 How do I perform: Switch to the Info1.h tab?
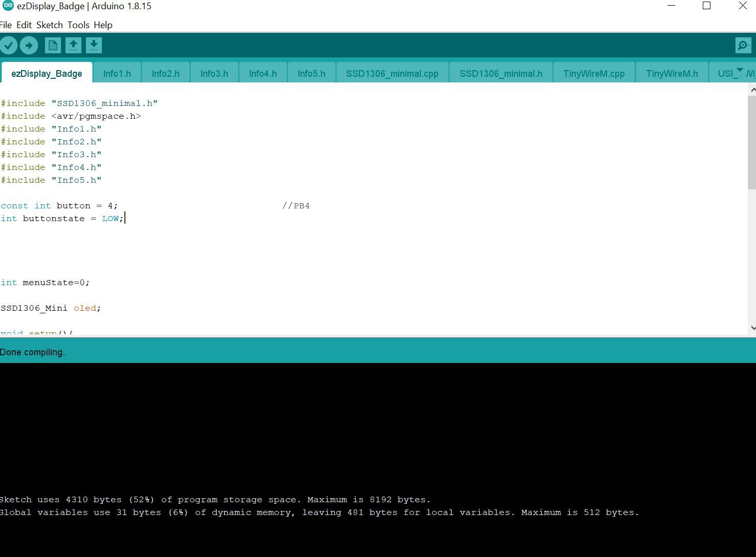tap(117, 73)
